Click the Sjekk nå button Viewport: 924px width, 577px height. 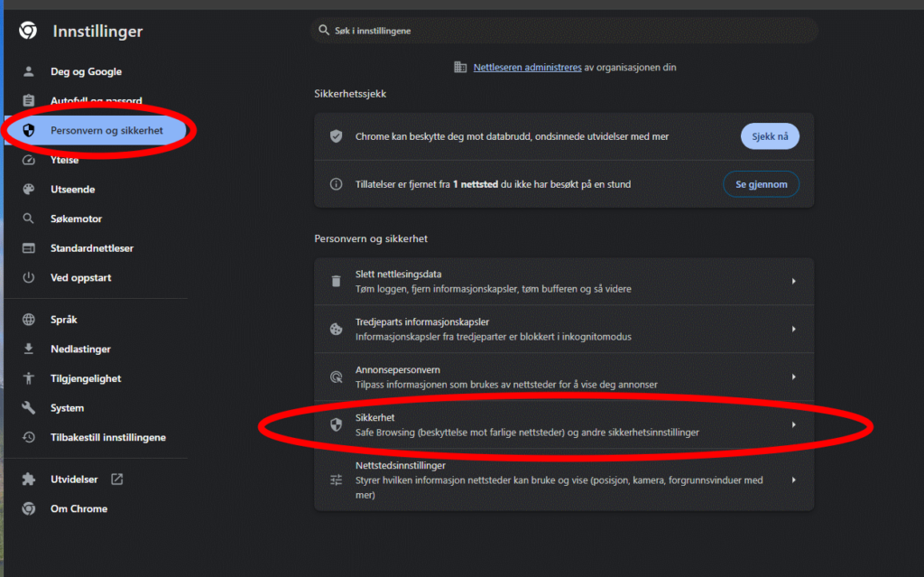[770, 136]
